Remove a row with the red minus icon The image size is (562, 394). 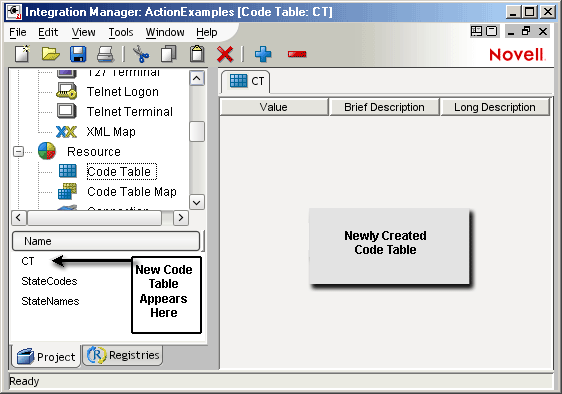(297, 54)
